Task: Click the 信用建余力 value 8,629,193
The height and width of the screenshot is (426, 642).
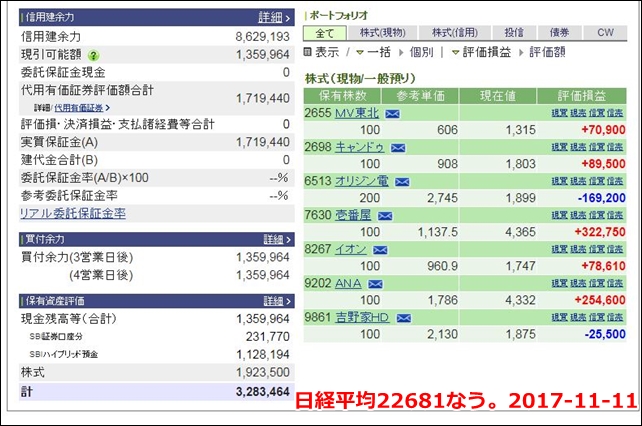Action: (262, 37)
